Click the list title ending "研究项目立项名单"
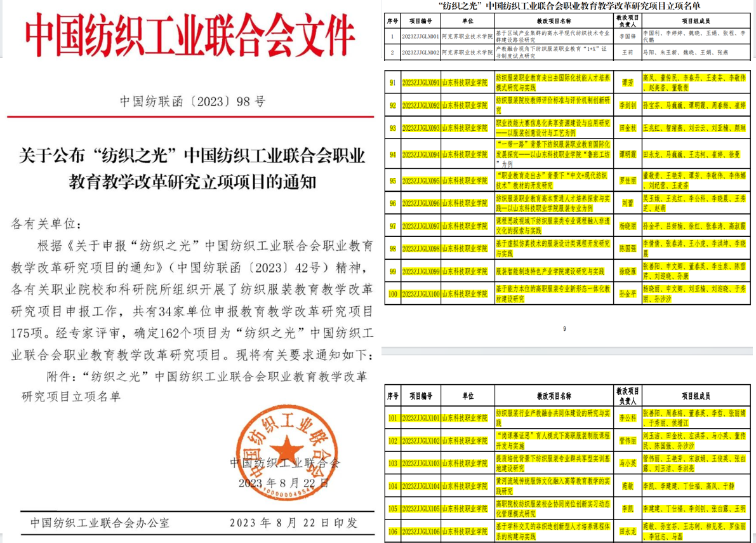 [x=569, y=6]
